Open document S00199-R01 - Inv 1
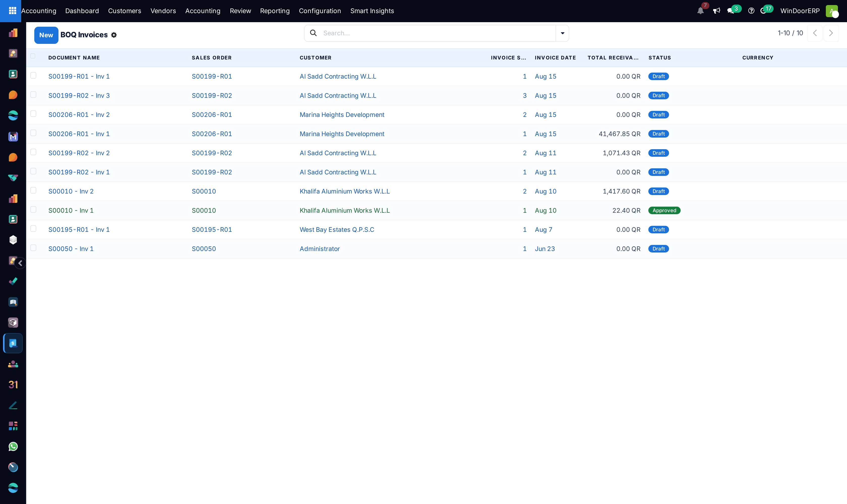 point(79,76)
